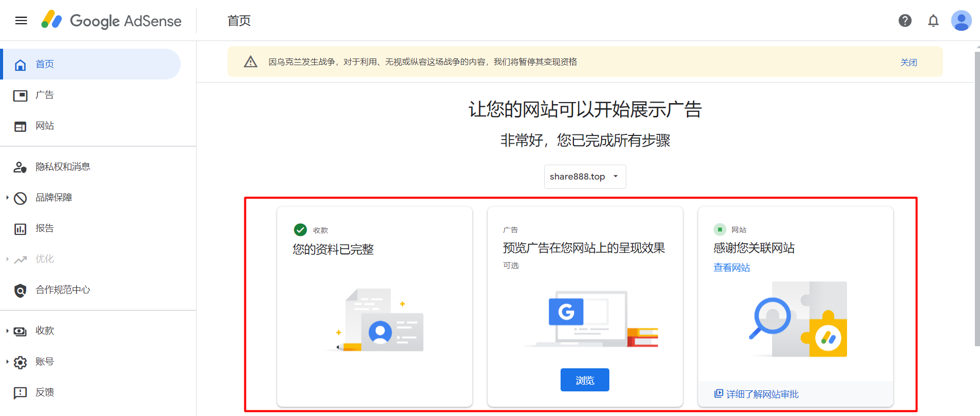Click the 广告 ads icon in sidebar
The image size is (980, 416).
21,95
